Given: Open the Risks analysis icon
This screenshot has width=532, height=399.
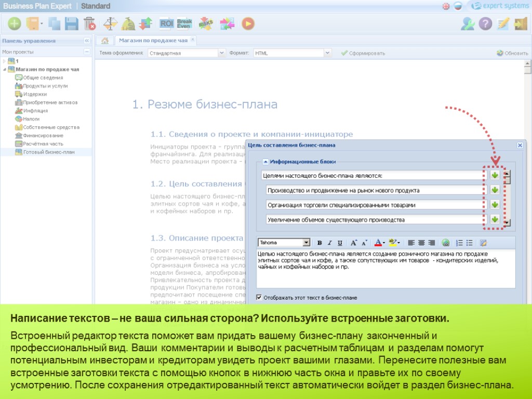Looking at the screenshot, I should [x=206, y=23].
